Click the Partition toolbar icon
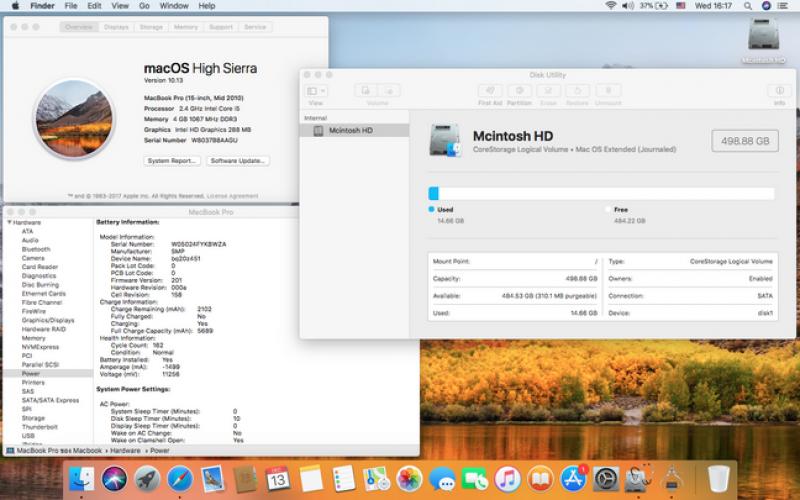Screen dimensions: 800x500 (519, 91)
